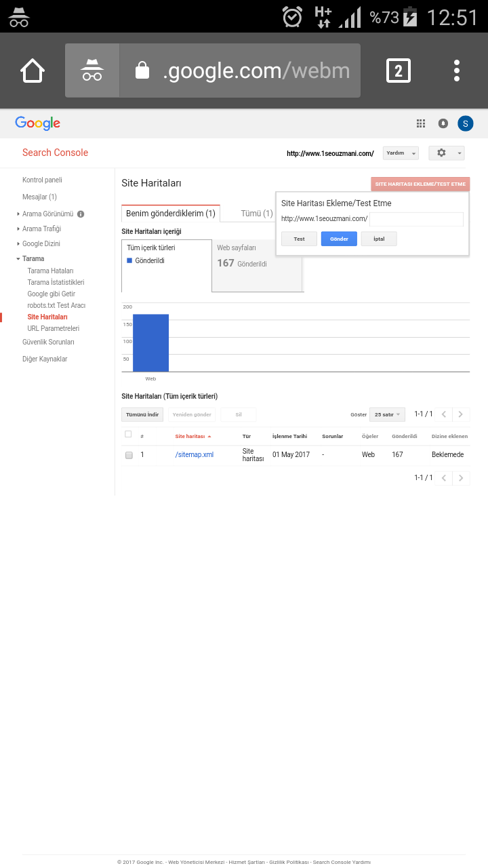Click the blue Gönderildi legend swatch
This screenshot has width=488, height=868.
click(129, 260)
